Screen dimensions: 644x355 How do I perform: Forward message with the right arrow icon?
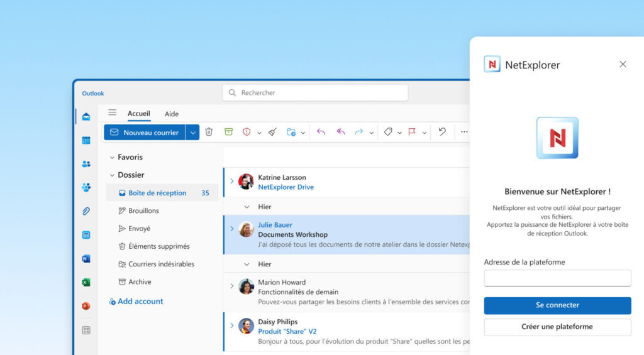(359, 132)
